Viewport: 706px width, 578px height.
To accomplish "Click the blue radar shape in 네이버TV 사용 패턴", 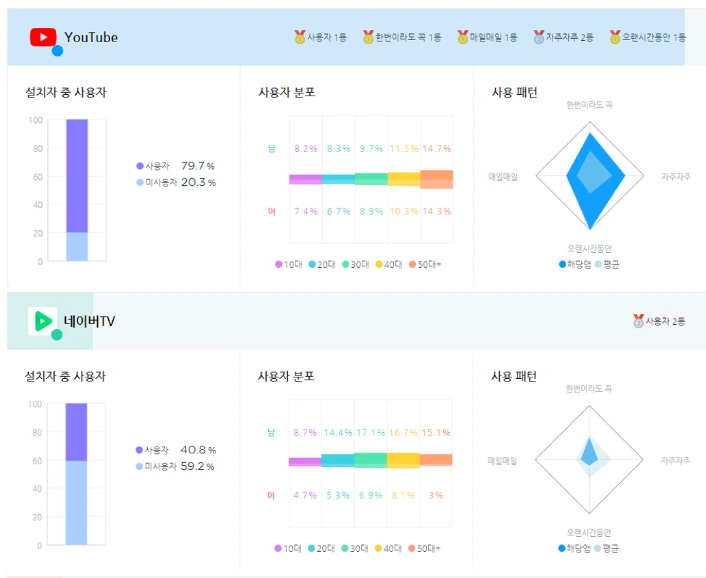I will [x=588, y=453].
